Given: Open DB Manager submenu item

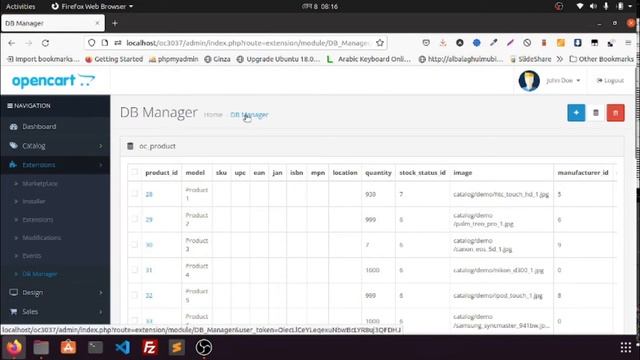Looking at the screenshot, I should click(40, 274).
